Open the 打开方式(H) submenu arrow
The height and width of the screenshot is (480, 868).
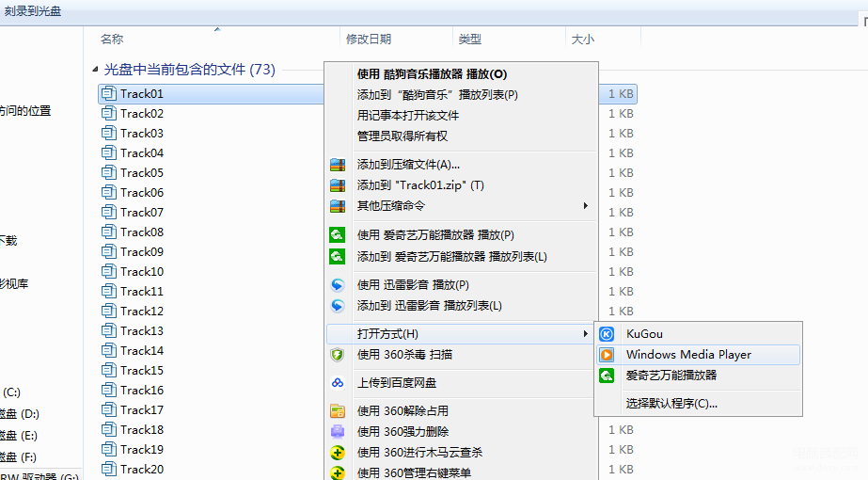tap(586, 334)
